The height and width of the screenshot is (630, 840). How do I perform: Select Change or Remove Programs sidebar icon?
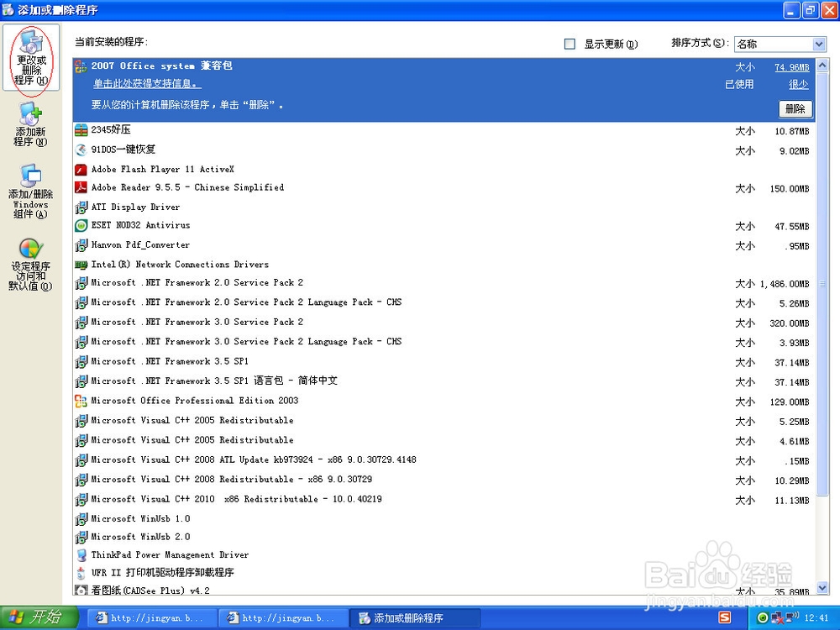click(31, 58)
